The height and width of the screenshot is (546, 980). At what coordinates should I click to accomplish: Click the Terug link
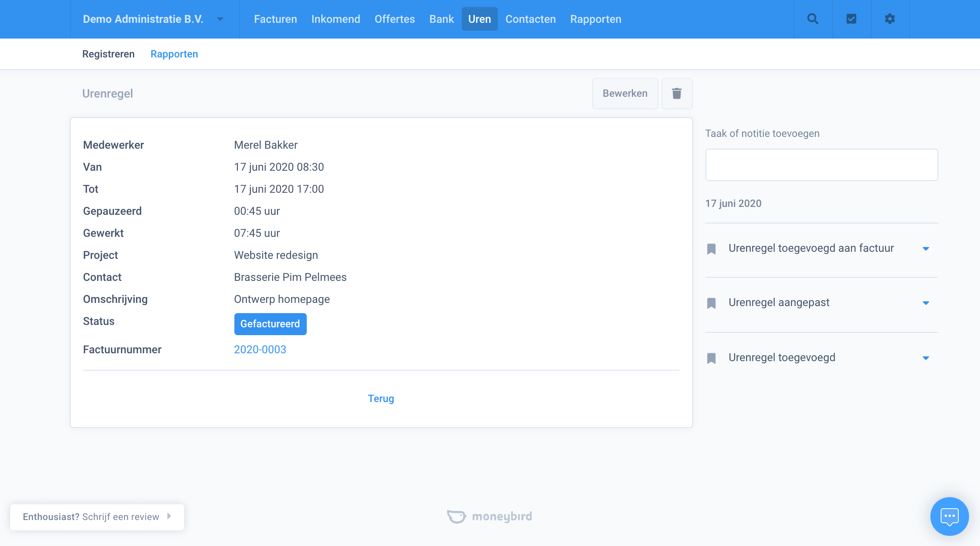381,398
